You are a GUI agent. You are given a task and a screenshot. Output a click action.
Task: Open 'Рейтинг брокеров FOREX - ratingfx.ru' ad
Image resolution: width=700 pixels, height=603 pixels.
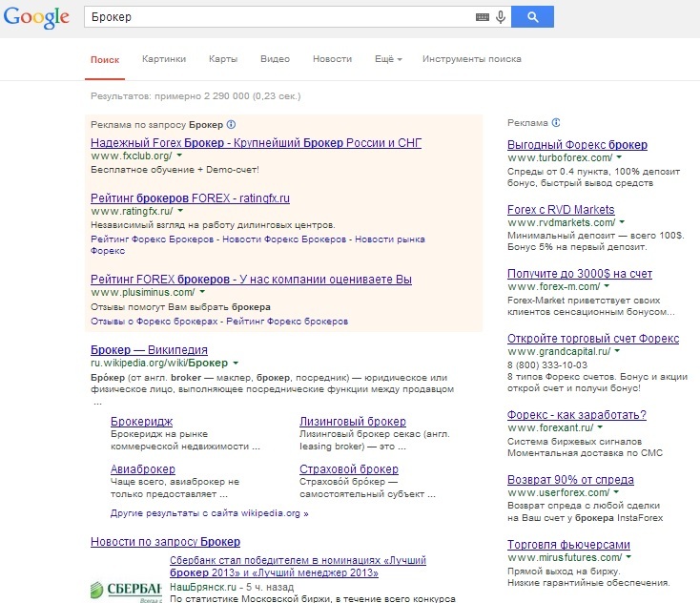point(190,198)
